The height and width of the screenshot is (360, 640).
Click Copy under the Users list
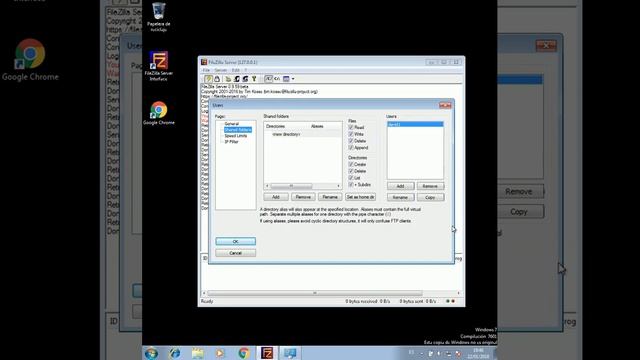(x=430, y=197)
